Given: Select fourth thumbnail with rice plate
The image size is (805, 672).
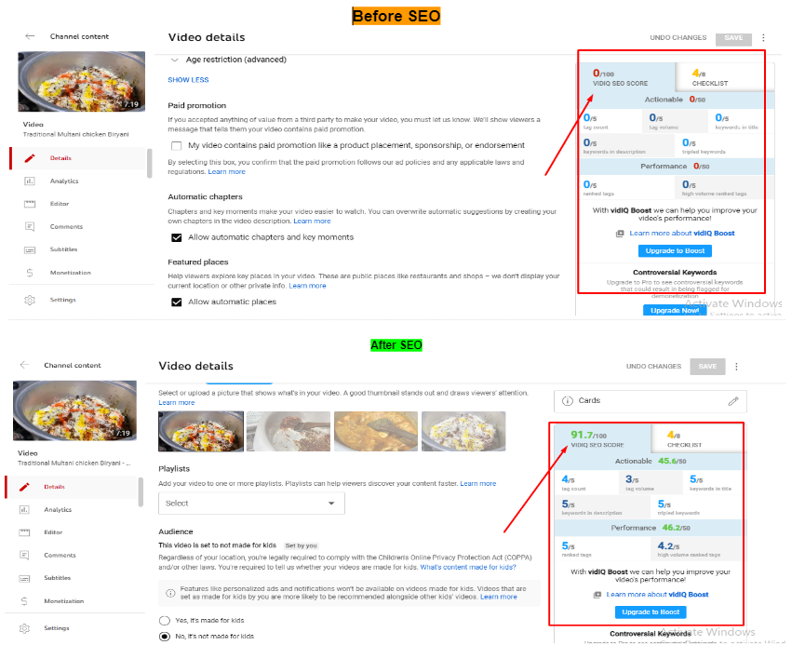Looking at the screenshot, I should click(x=463, y=431).
